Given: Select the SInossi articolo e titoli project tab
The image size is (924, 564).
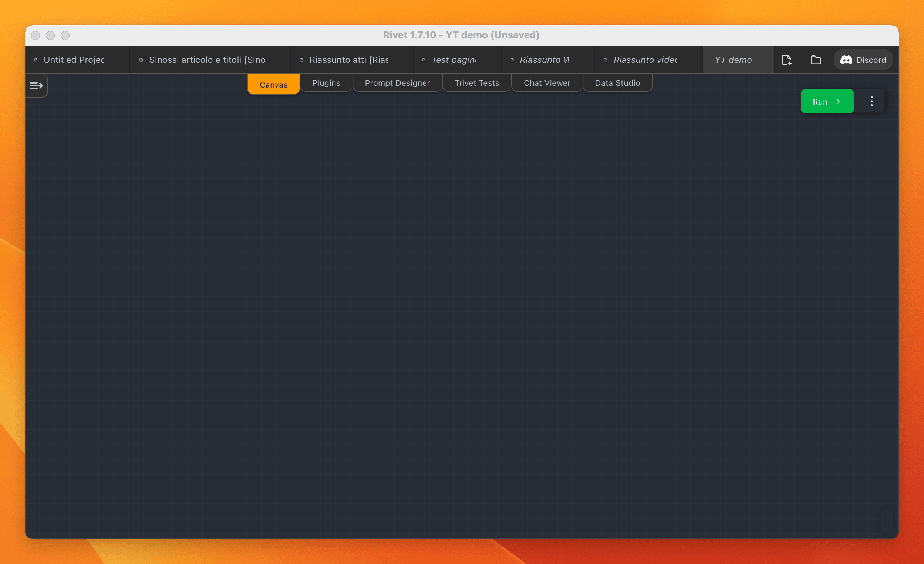Looking at the screenshot, I should click(210, 60).
